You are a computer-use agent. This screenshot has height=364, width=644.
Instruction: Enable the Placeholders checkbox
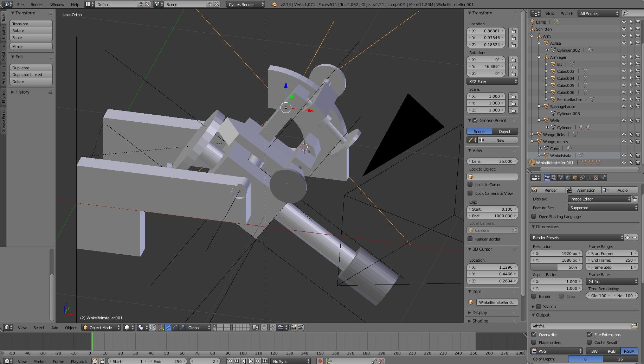coord(534,342)
